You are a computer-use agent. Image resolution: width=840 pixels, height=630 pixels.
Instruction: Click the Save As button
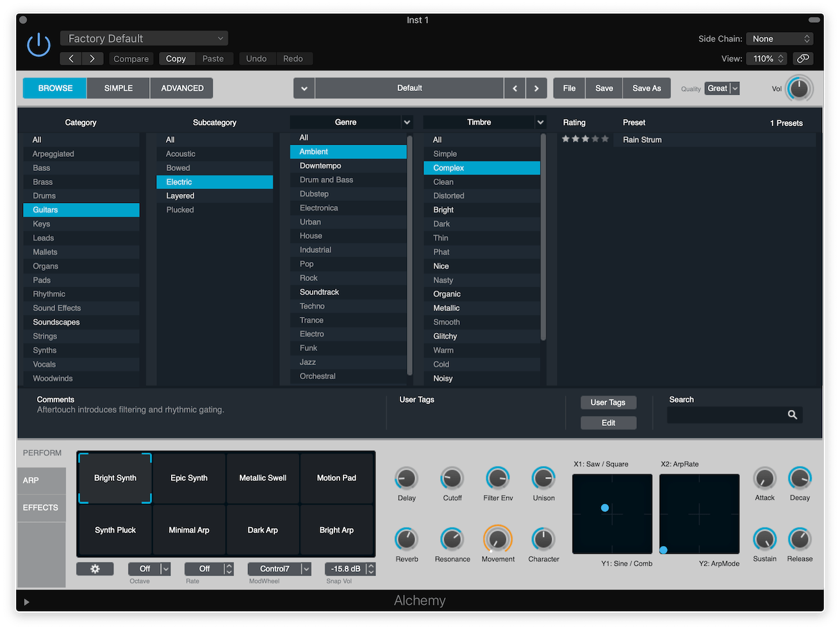tap(646, 88)
